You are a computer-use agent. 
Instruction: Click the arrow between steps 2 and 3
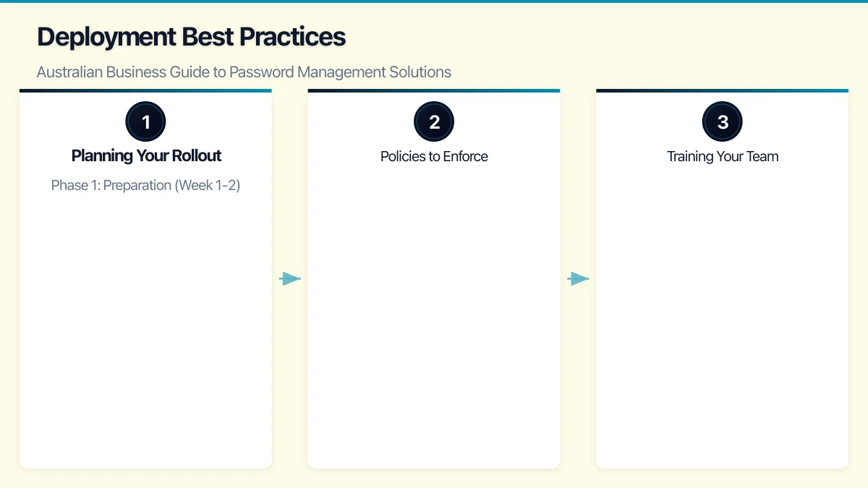(578, 278)
